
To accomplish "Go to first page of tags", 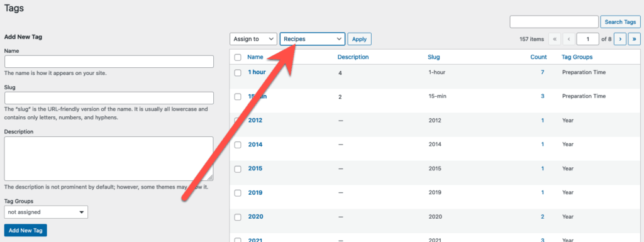I will [x=555, y=39].
